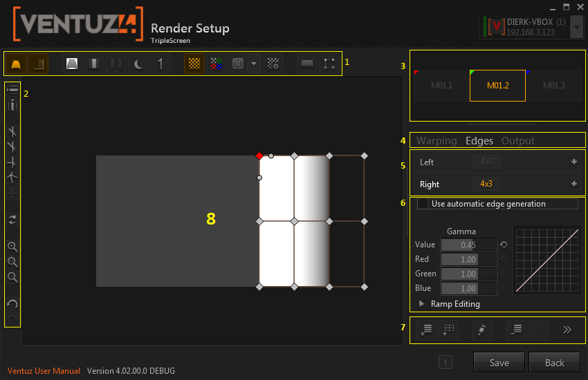Expand more options with double chevron
Viewport: 588px width, 380px height.
pos(567,330)
